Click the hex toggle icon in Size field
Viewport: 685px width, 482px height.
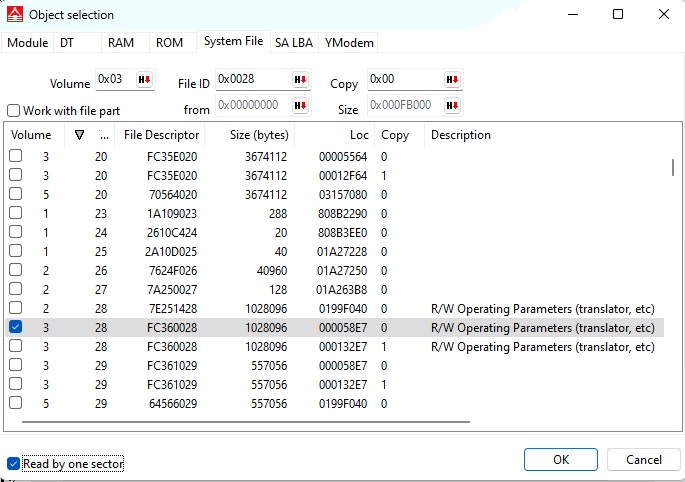tap(452, 105)
